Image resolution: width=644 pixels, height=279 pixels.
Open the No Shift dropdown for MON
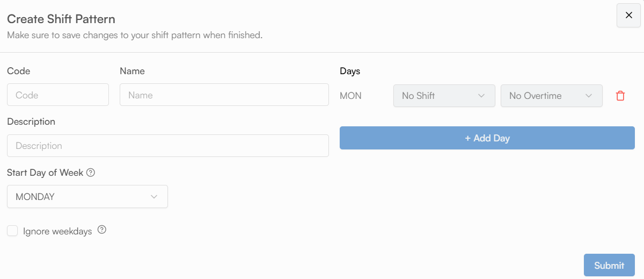tap(438, 96)
